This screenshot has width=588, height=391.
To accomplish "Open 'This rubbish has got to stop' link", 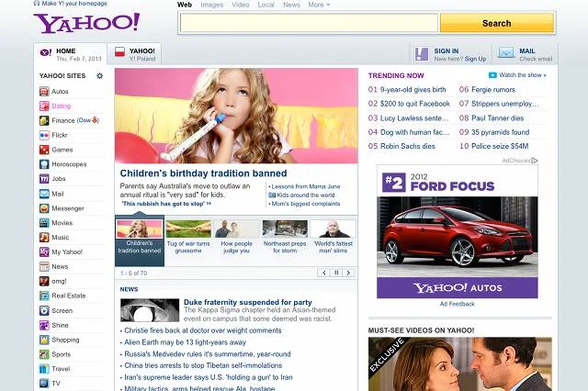I will pyautogui.click(x=166, y=204).
